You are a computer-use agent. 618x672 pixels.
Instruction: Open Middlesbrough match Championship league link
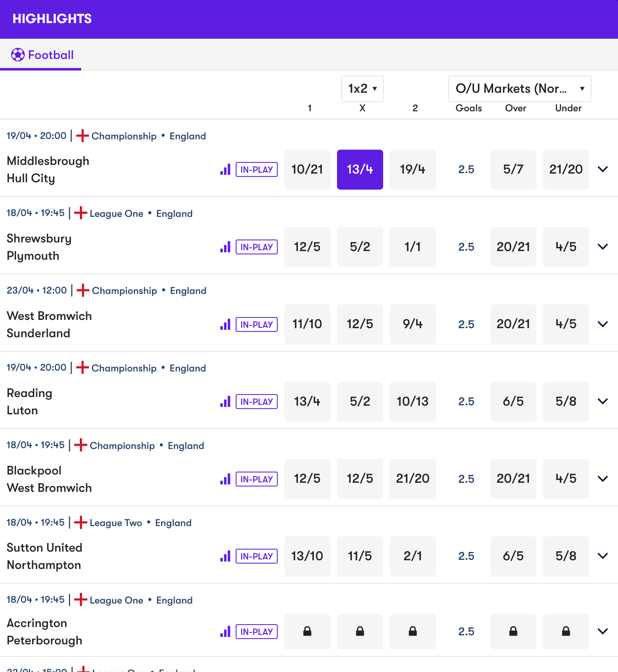(124, 136)
